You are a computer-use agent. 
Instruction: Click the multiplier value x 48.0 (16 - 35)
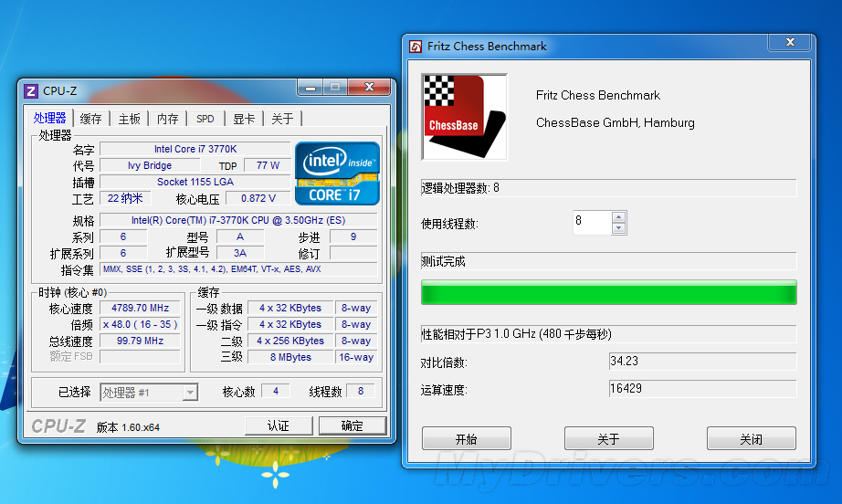click(x=140, y=325)
